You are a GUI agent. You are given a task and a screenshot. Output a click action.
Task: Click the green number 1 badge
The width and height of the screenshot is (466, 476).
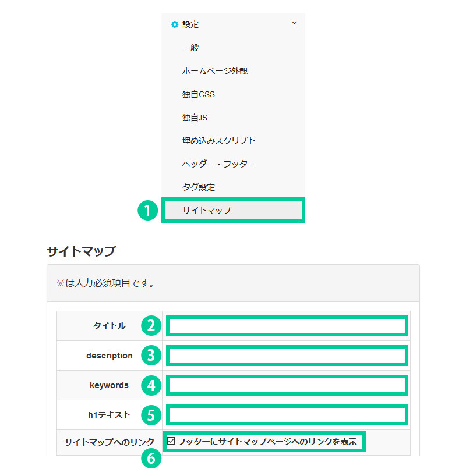click(x=148, y=211)
